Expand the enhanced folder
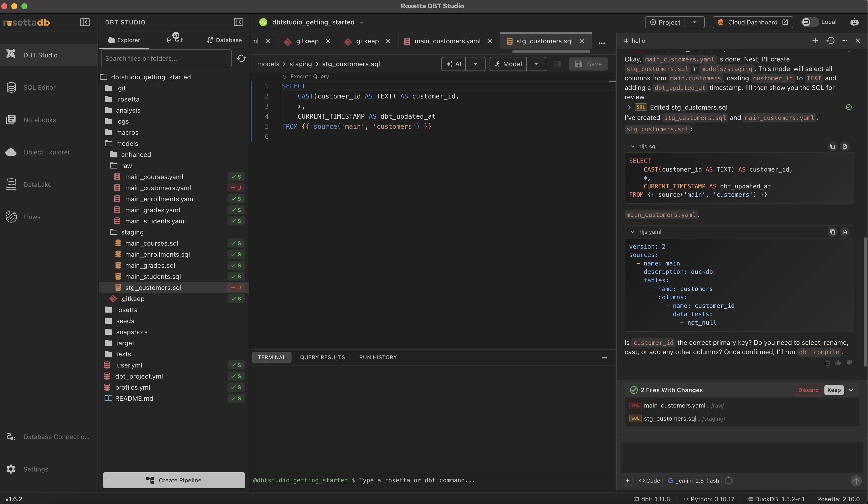This screenshot has height=504, width=868. coord(136,155)
